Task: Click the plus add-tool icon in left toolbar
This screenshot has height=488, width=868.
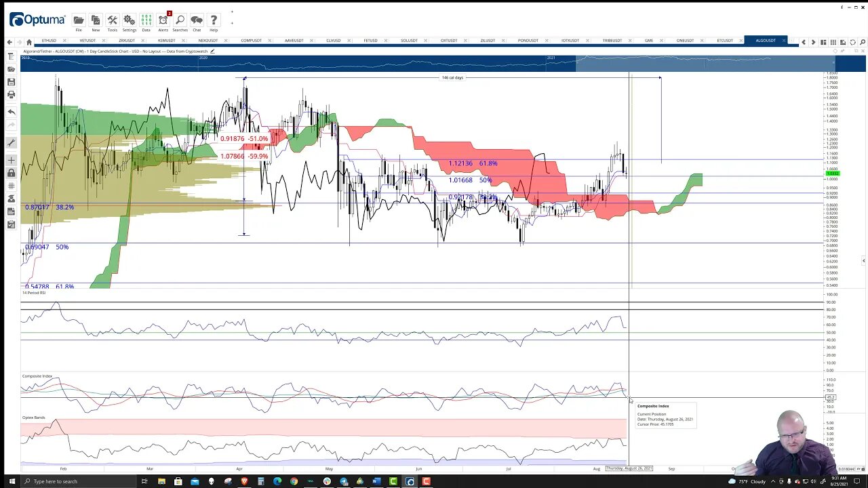Action: pos(11,161)
